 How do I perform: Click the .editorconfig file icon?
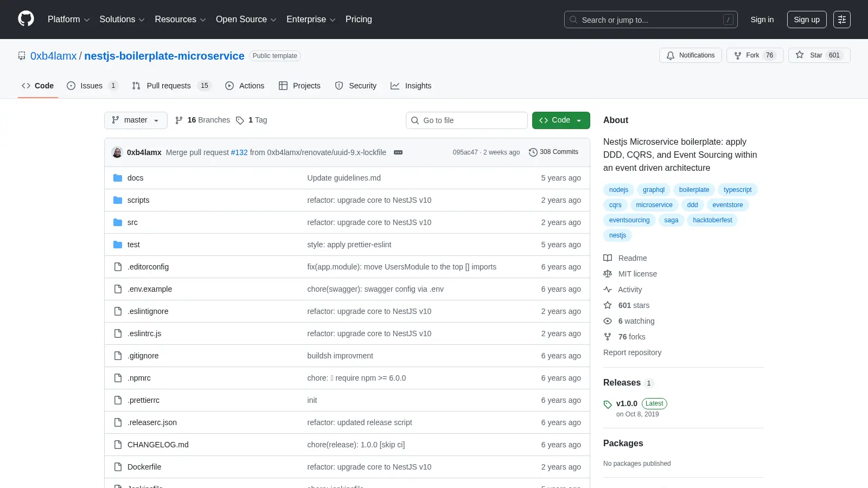pos(118,267)
